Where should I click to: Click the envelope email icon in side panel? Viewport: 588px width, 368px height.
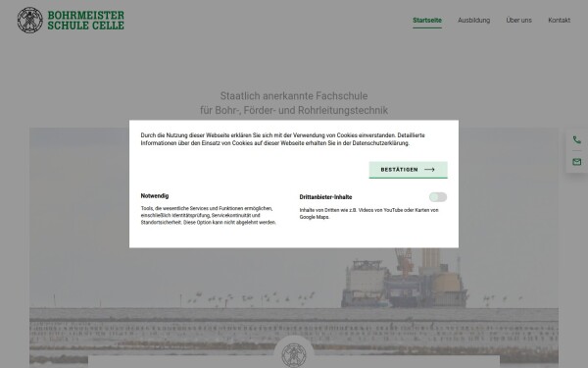point(577,162)
